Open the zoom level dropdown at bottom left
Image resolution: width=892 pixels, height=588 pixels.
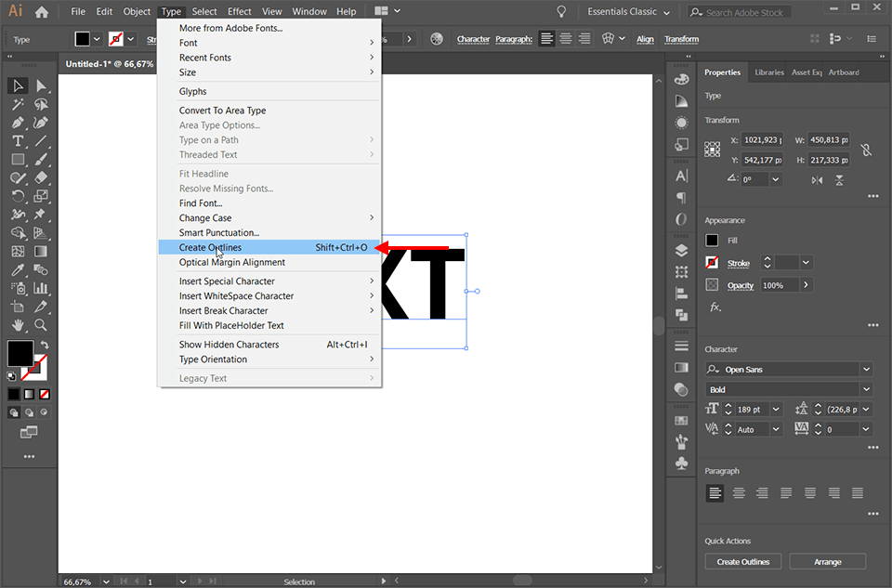coord(104,581)
